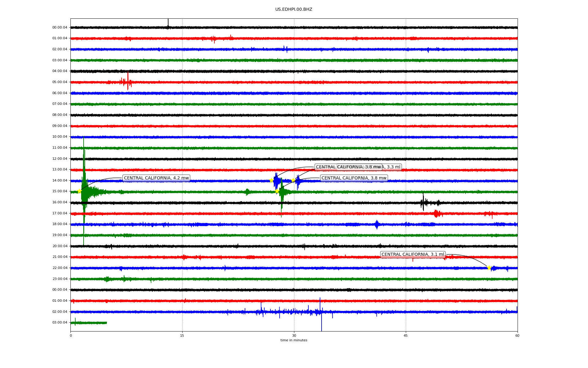The image size is (588, 368).
Task: Click the 45 tick label on the time axis
Action: [x=405, y=336]
